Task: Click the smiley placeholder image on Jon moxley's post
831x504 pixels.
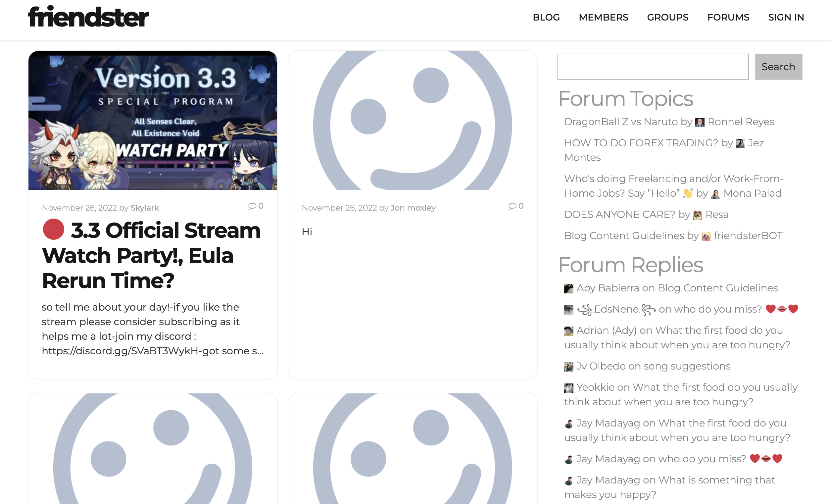Action: point(413,121)
